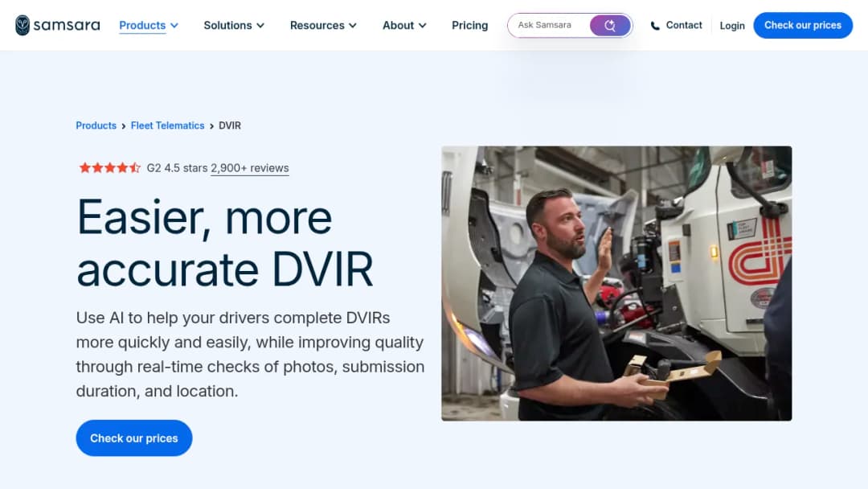This screenshot has height=489, width=868.
Task: Open the About menu
Action: [x=398, y=26]
